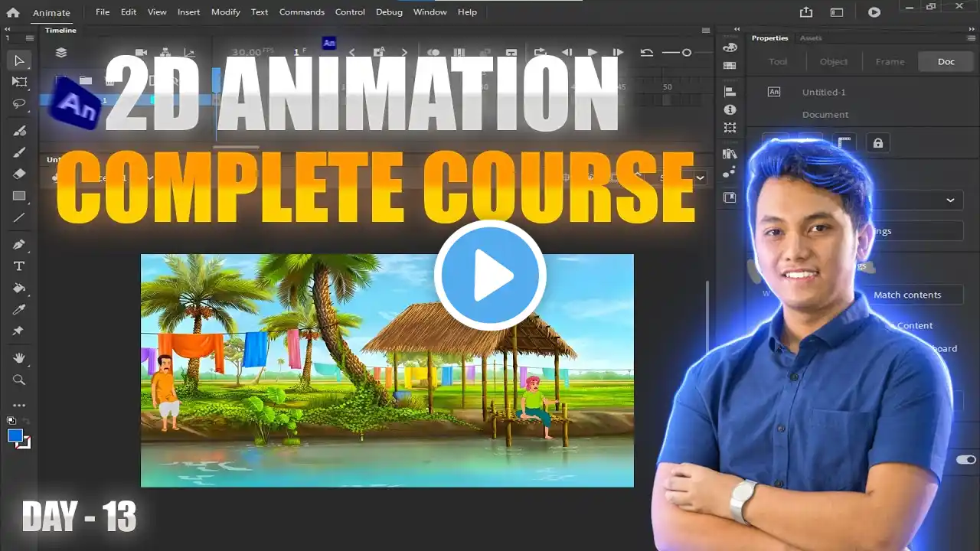Click the new folder icon in timeline
This screenshot has width=980, height=551.
point(86,80)
